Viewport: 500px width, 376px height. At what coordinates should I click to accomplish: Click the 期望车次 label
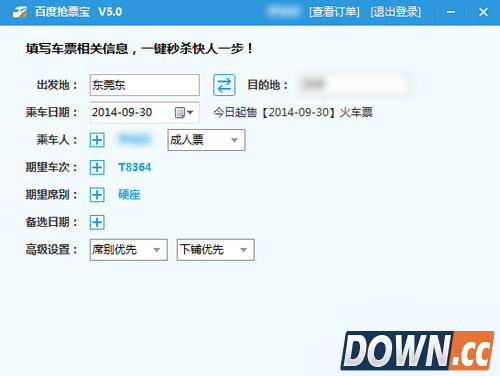[x=51, y=167]
